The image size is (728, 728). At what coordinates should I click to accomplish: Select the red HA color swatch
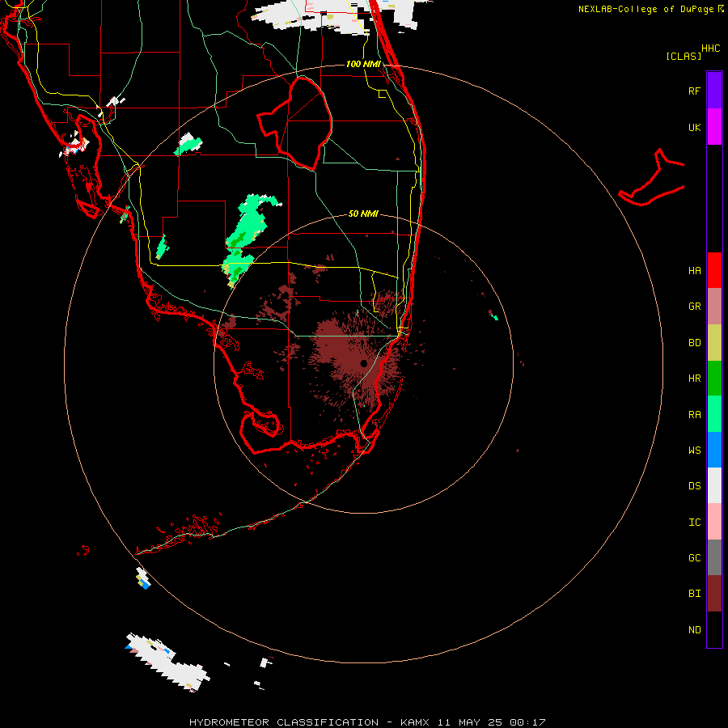click(x=714, y=270)
